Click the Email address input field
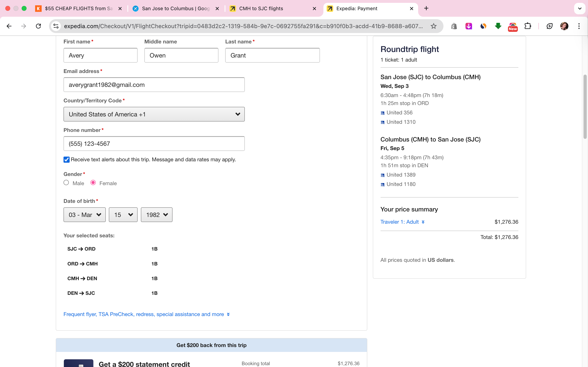 (154, 85)
